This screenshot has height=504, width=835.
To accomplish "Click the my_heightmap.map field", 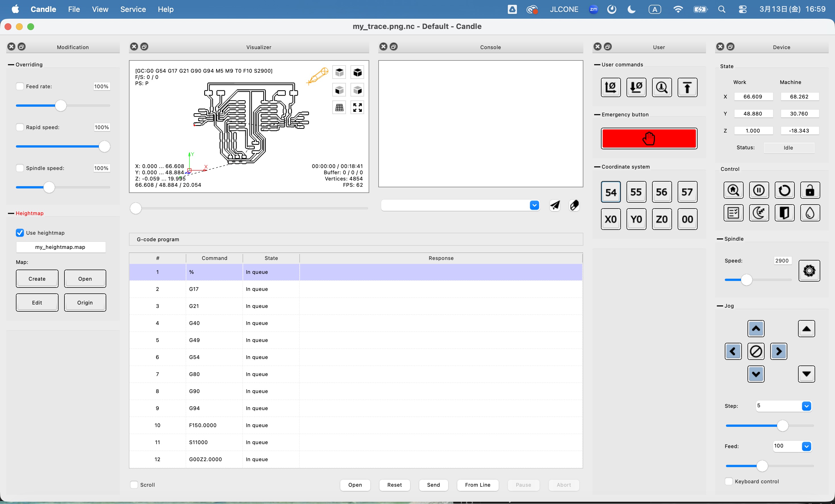I will click(61, 247).
